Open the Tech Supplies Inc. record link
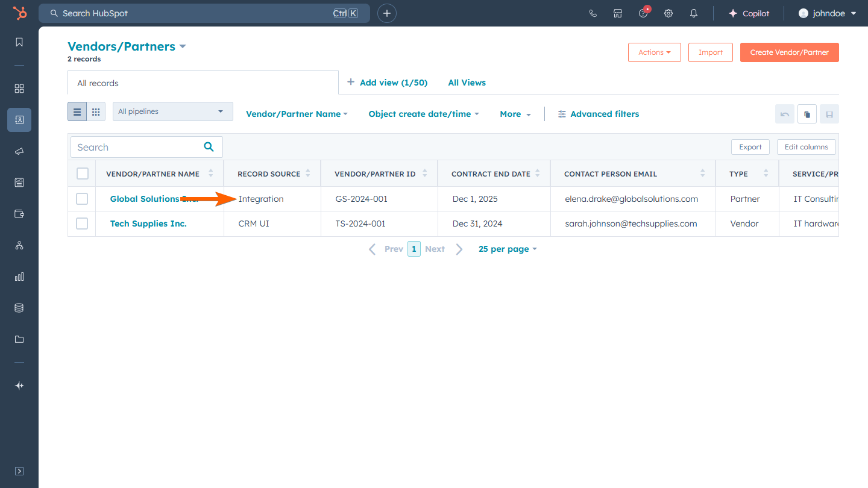Screen dimensions: 868x488 point(149,224)
